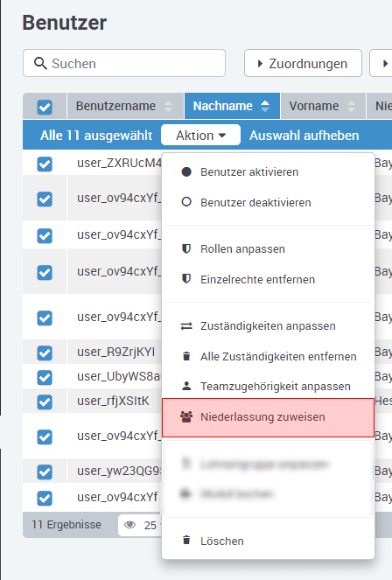392x580 pixels.
Task: Click the person icon for Teamzugehörigkeit anpassen
Action: pos(186,386)
